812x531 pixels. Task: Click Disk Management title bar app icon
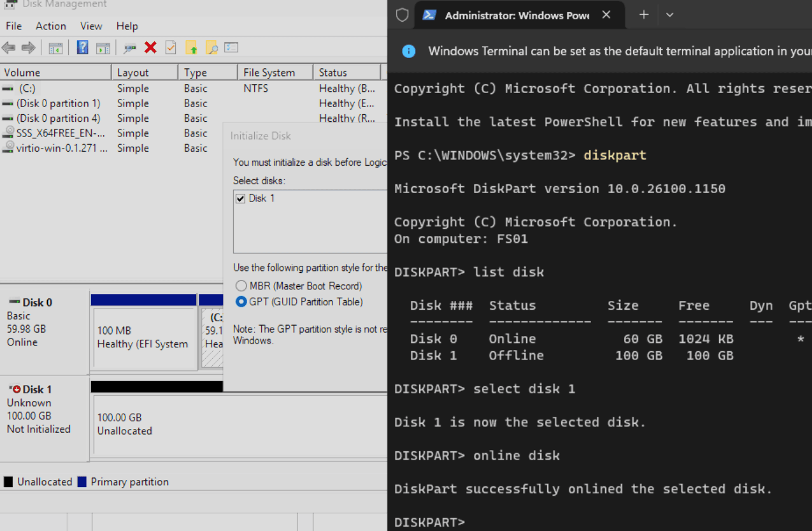pos(10,3)
